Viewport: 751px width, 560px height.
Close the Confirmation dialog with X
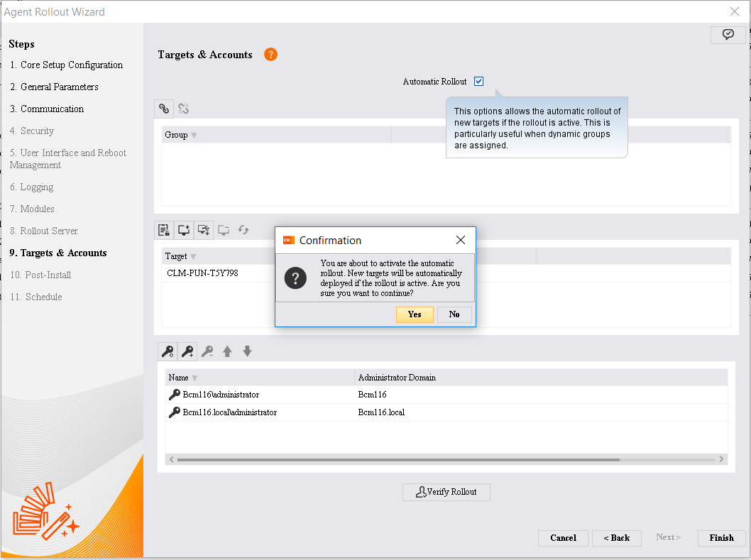point(460,240)
